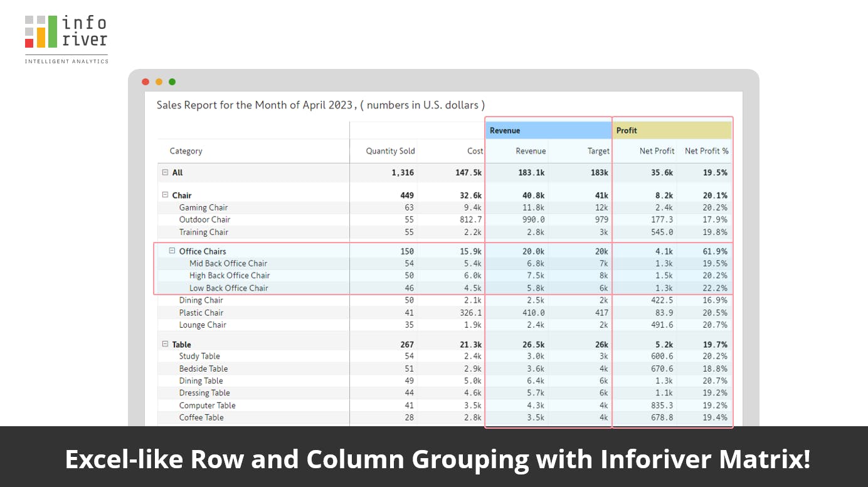The width and height of the screenshot is (868, 487).
Task: Select the Dining Table row label
Action: [x=201, y=380]
